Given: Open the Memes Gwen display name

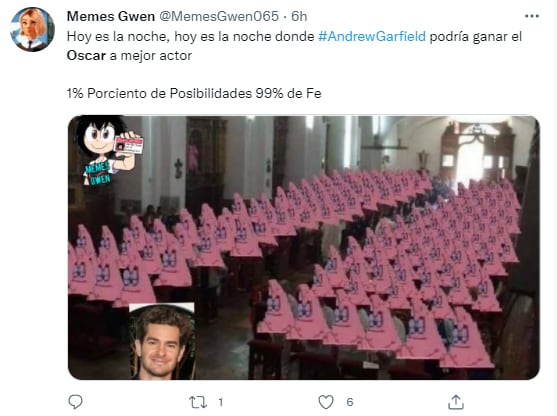Looking at the screenshot, I should [111, 16].
